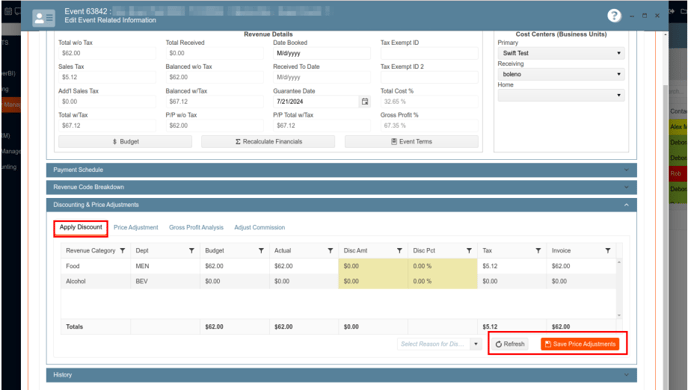Click the contact card icon in header

tap(43, 18)
